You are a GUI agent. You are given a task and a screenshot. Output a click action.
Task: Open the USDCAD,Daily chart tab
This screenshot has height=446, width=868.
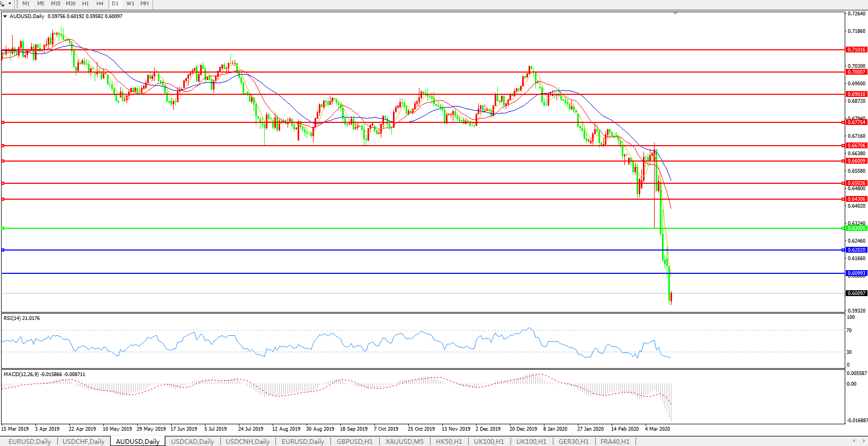(x=192, y=441)
